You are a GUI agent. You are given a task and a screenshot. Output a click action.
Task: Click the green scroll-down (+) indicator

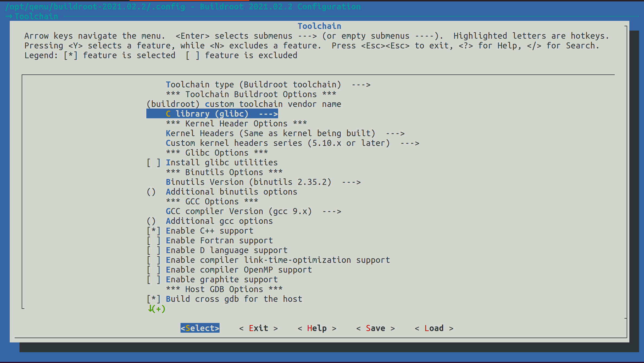[x=156, y=309]
